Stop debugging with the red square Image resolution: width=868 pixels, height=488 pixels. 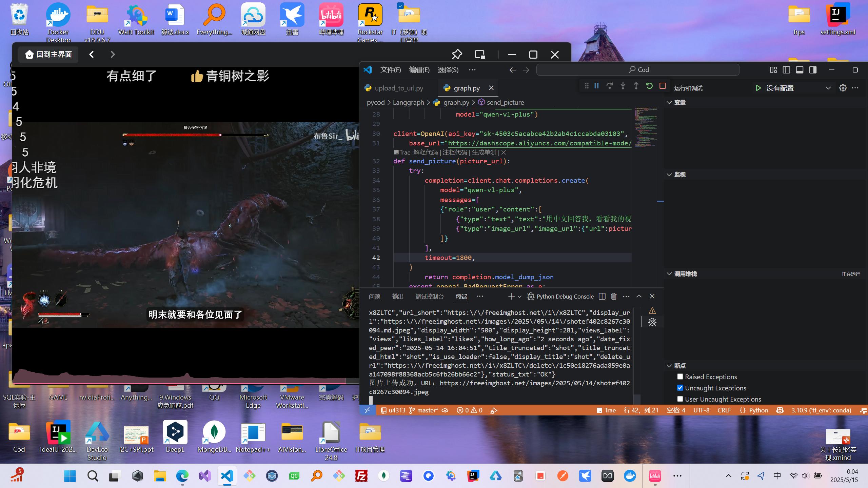click(663, 86)
